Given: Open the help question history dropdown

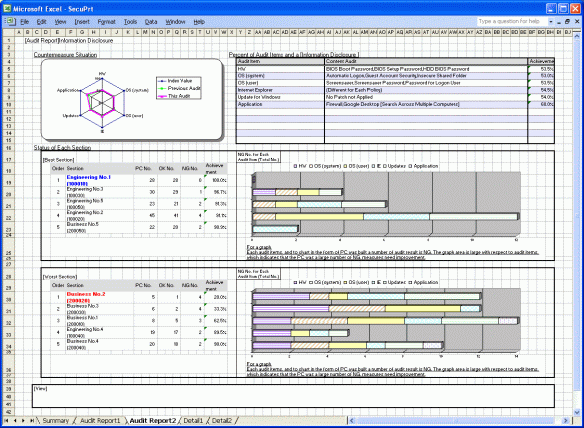Looking at the screenshot, I should 550,22.
